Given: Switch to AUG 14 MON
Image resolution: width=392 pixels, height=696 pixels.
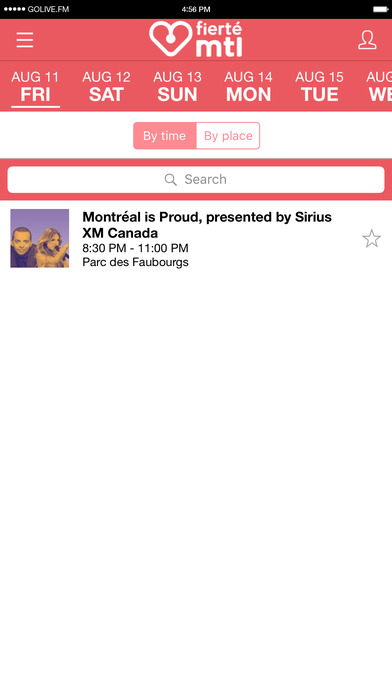Looking at the screenshot, I should 248,87.
